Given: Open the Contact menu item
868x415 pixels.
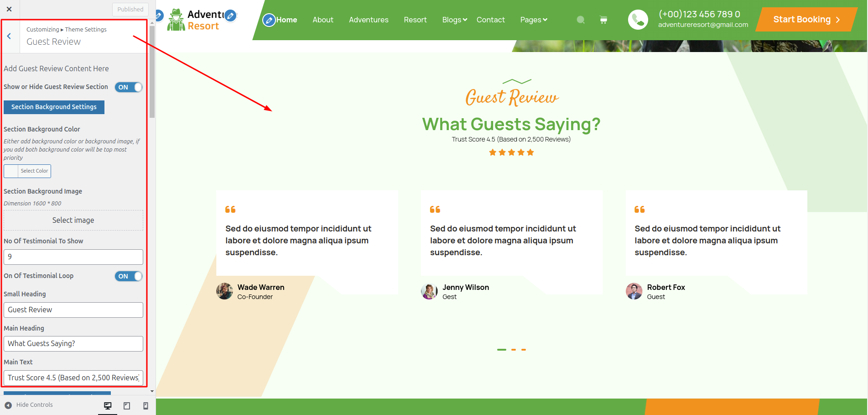Looking at the screenshot, I should pos(490,20).
